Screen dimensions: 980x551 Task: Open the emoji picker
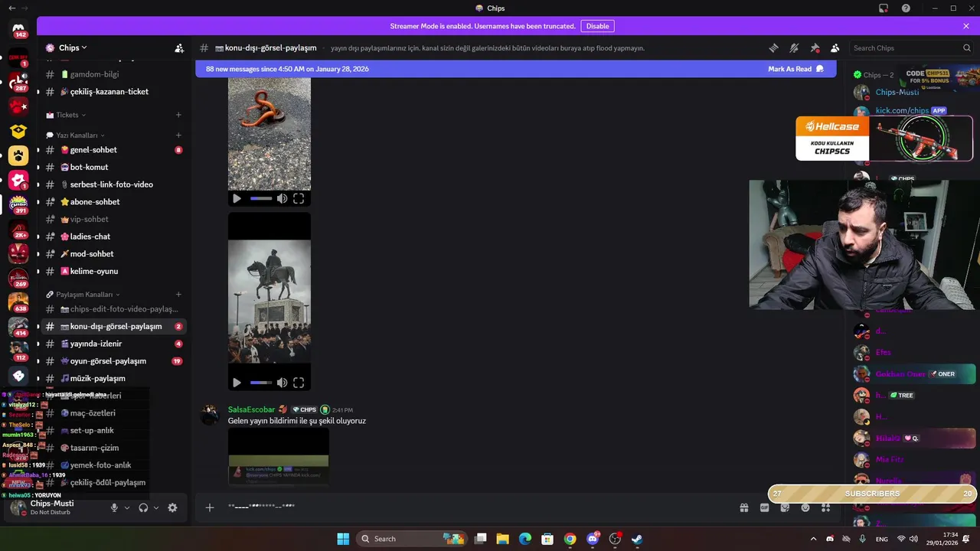click(x=805, y=507)
